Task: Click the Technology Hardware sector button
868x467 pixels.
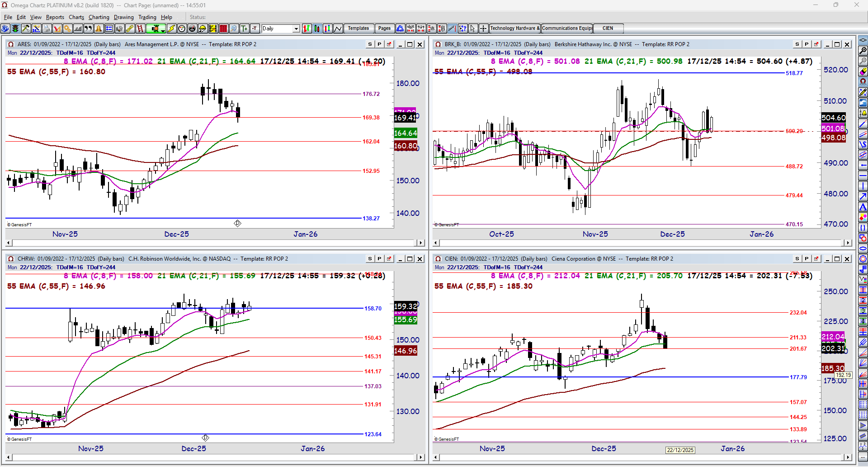Action: tap(515, 29)
